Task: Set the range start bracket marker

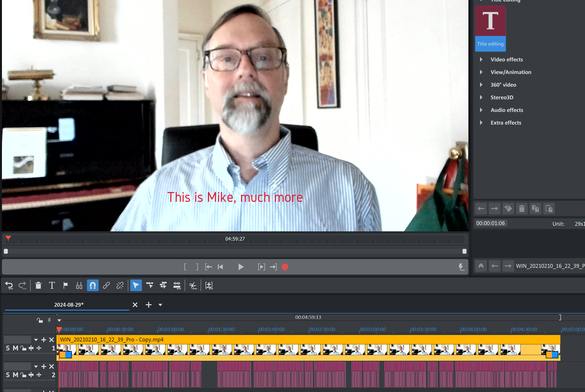Action: (x=185, y=267)
